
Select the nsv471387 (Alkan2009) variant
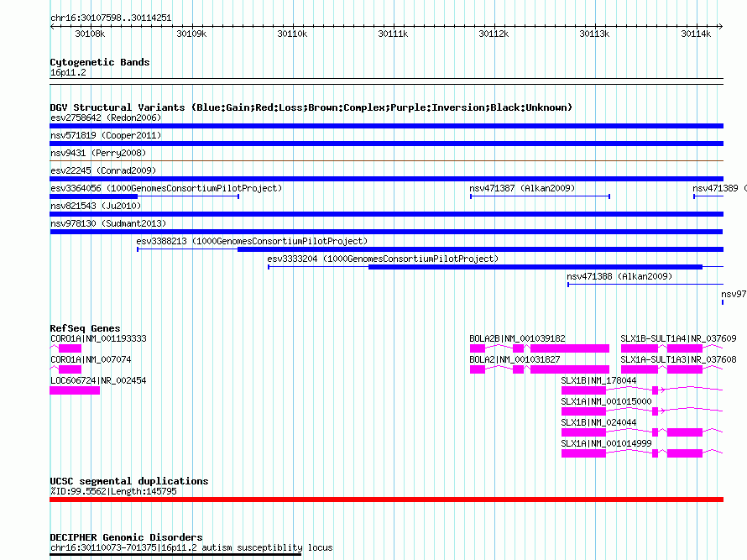tap(540, 196)
